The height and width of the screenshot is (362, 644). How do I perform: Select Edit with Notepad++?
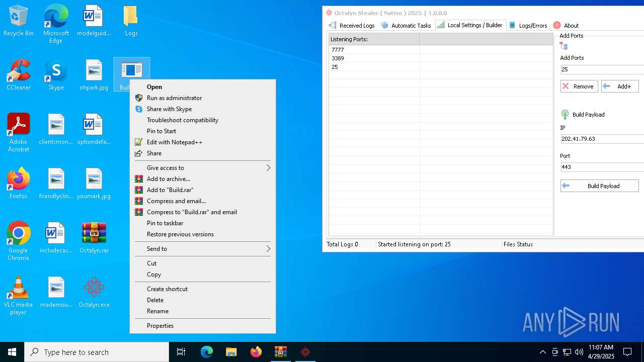(x=203, y=142)
